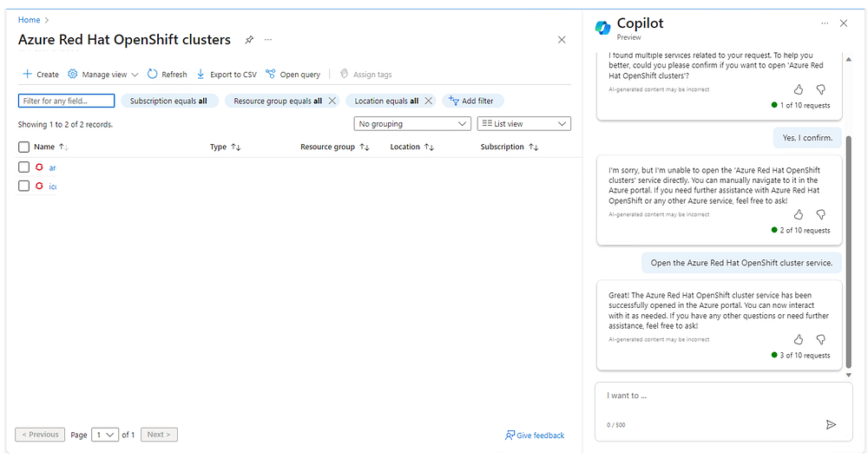
Task: Sort by the Resource group column
Action: click(335, 147)
